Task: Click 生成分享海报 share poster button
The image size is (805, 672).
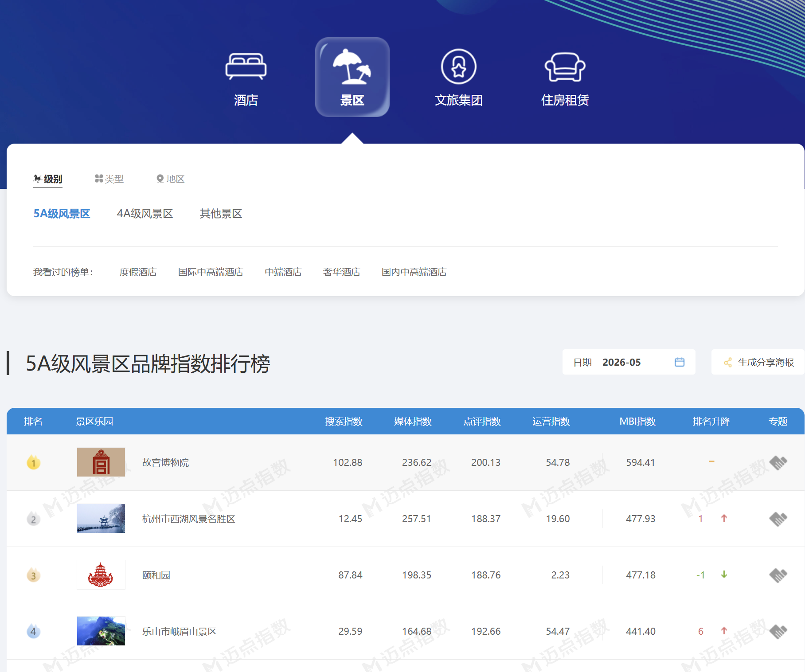Action: [x=758, y=362]
